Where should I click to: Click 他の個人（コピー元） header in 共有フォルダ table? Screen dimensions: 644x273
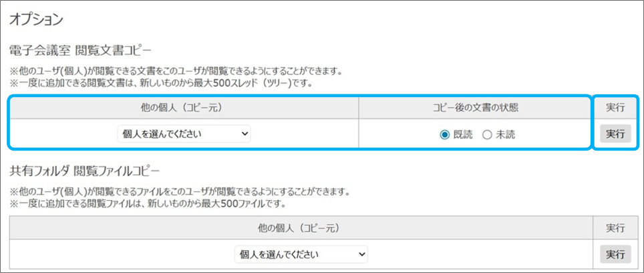click(x=301, y=228)
